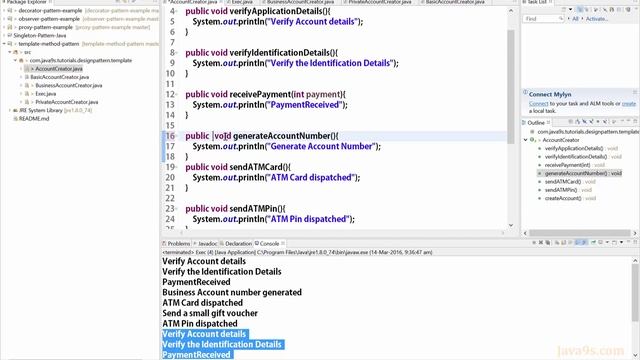Terminate the running console process
The height and width of the screenshot is (360, 640).
pos(534,242)
